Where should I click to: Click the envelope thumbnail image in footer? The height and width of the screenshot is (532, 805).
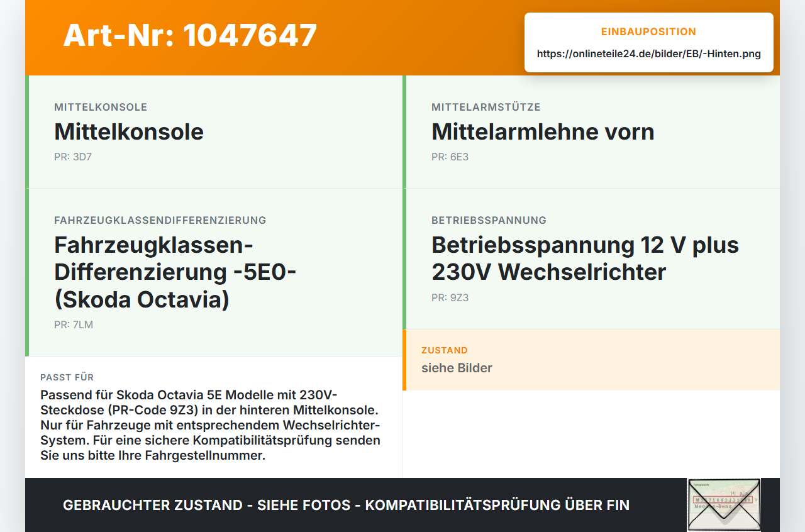tap(724, 505)
